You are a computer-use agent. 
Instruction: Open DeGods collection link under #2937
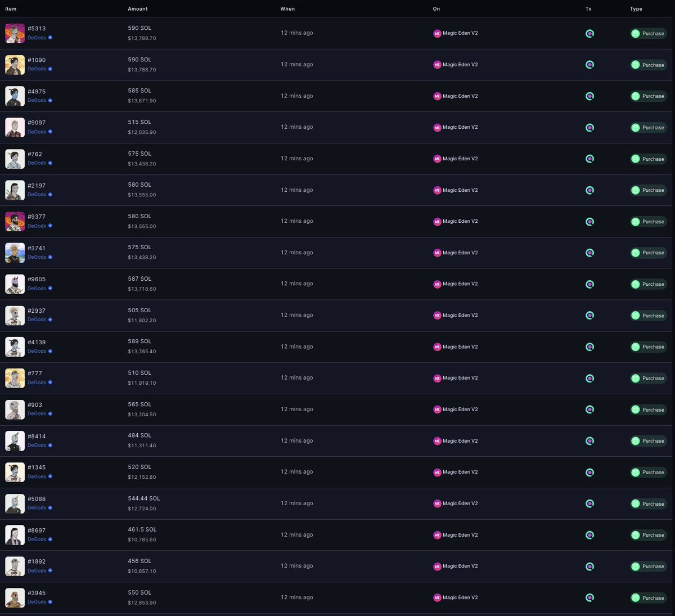coord(37,320)
